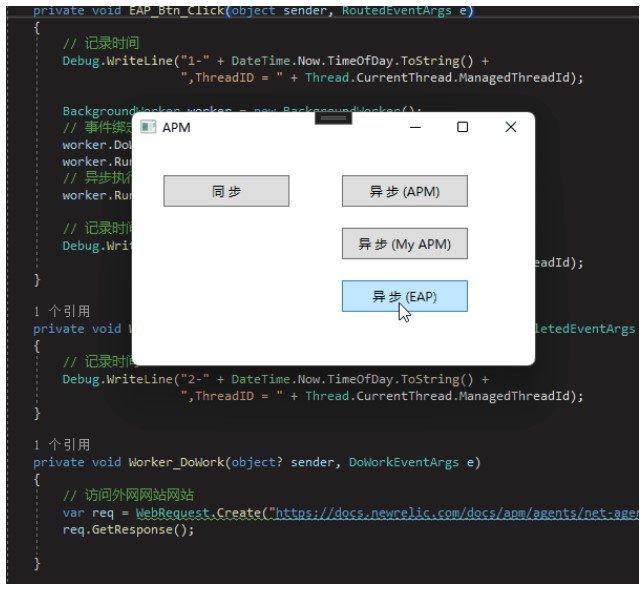Click the Worker_DoWork method name
Viewport: 644px width, 591px height.
[x=176, y=462]
